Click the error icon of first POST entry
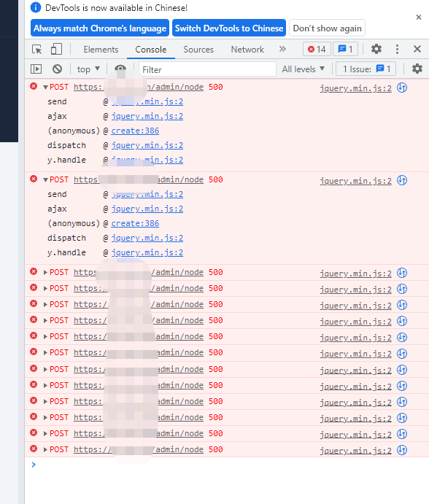The image size is (429, 504). coord(34,86)
